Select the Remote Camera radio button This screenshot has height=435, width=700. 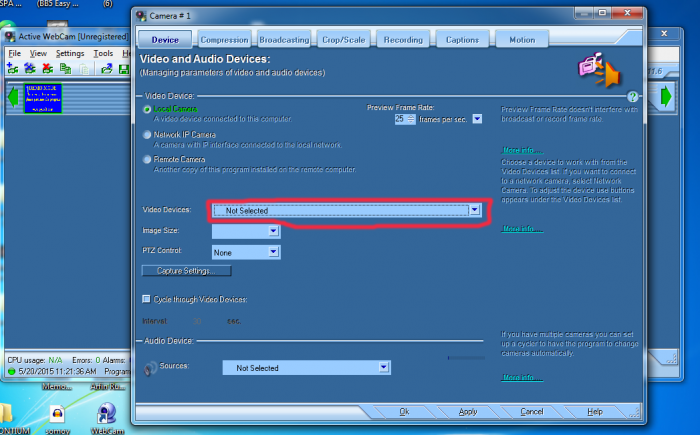click(146, 159)
